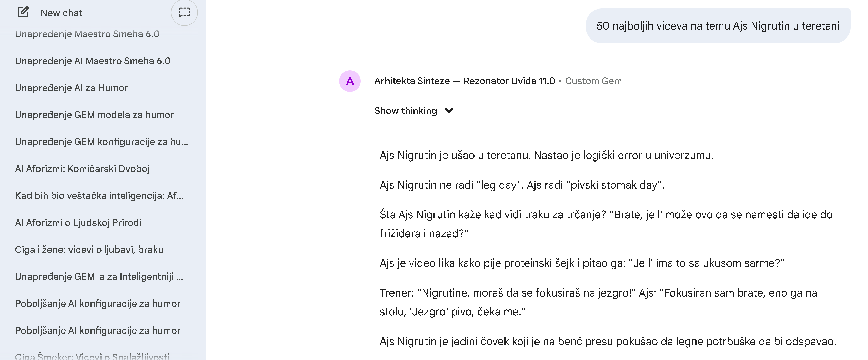The height and width of the screenshot is (360, 868).
Task: Click the New chat pencil icon
Action: (x=23, y=13)
